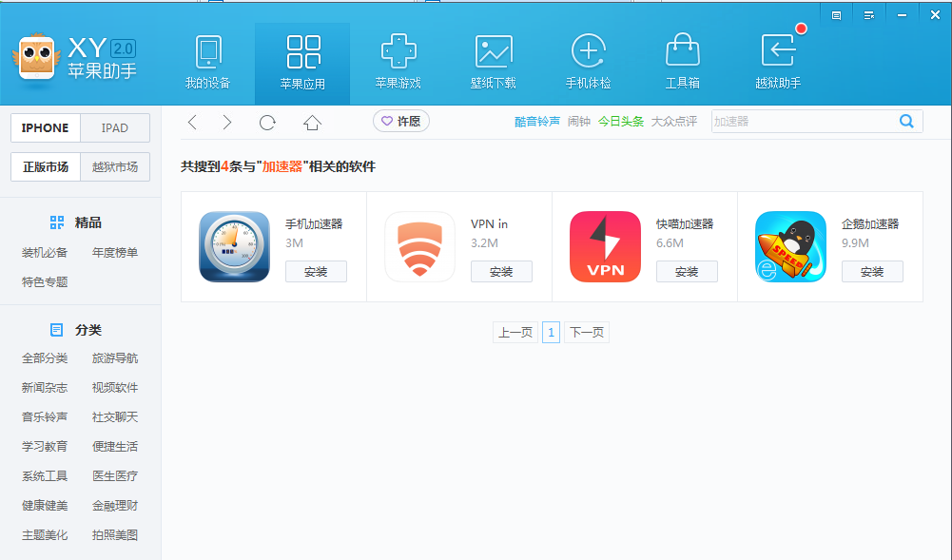The height and width of the screenshot is (560, 952).
Task: Search hot keyword 酷音铃声
Action: 536,122
